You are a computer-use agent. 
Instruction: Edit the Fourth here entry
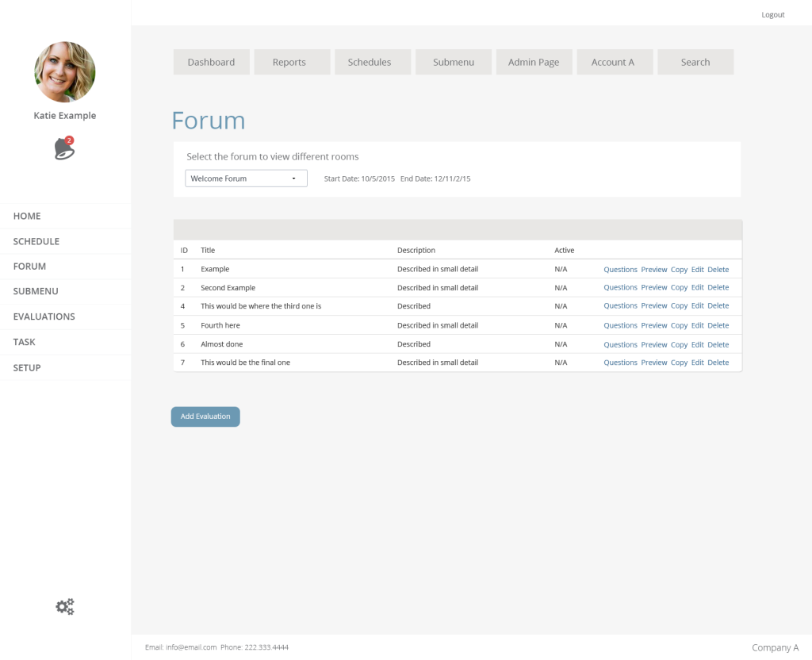coord(697,325)
